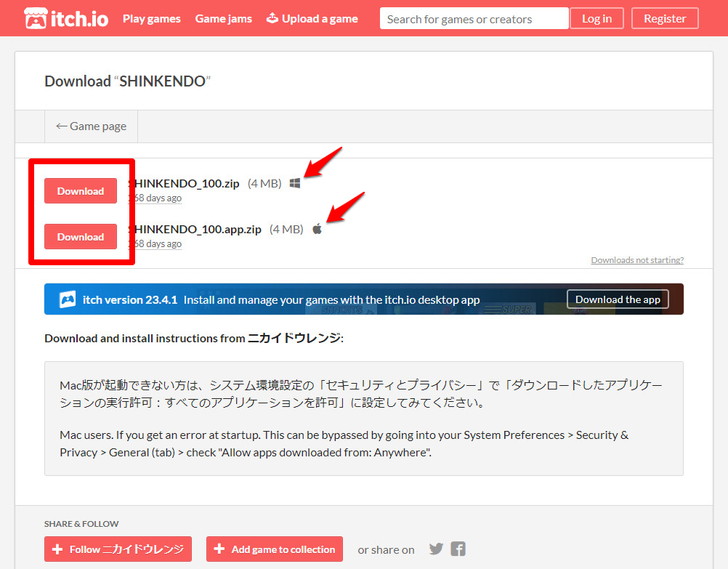Click the Apple platform icon

click(317, 229)
